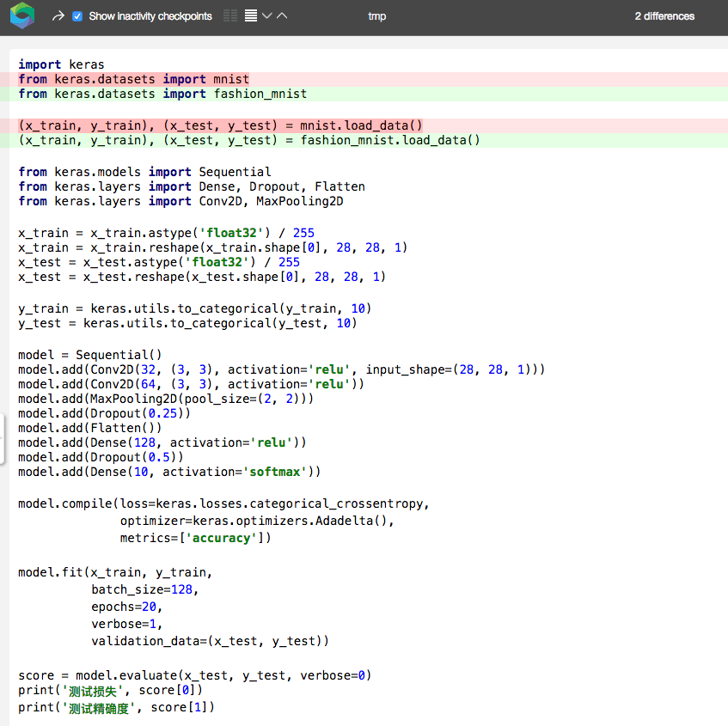
Task: Click the green hexagon app icon
Action: pos(21,15)
